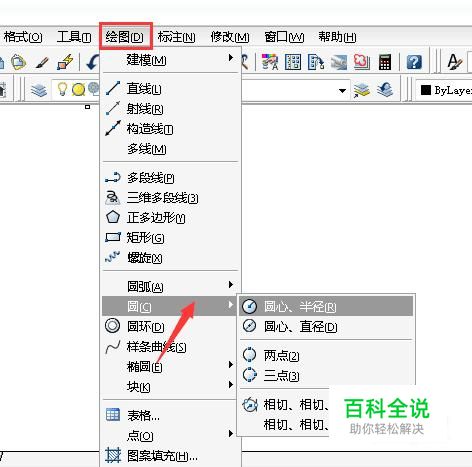The height and width of the screenshot is (467, 472).
Task: Open the tool palettes icon
Action: pos(316,62)
